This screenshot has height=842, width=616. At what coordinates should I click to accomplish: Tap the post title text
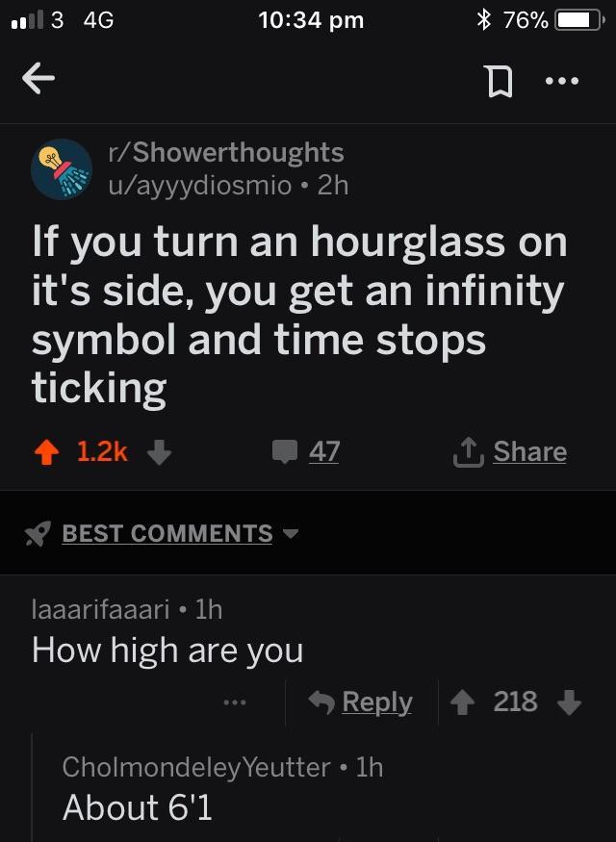tap(299, 316)
